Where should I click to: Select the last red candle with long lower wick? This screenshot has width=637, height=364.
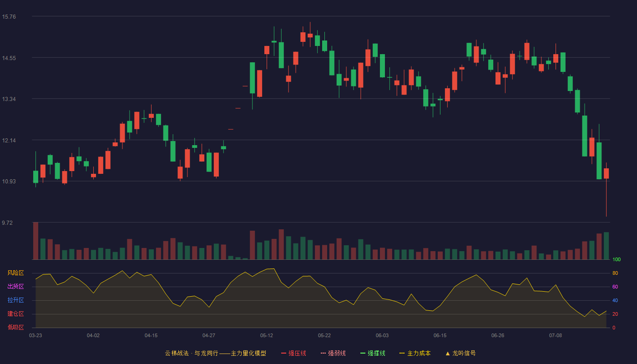[x=606, y=189]
